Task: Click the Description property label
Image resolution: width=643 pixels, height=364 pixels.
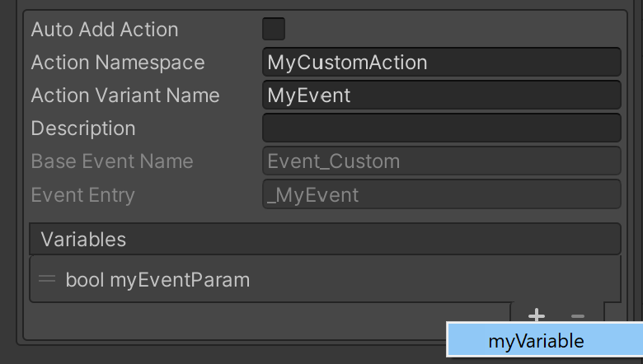Action: [82, 128]
